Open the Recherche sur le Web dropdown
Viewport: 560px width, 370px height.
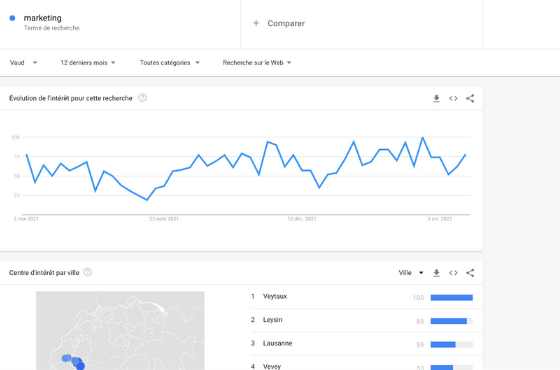[257, 62]
